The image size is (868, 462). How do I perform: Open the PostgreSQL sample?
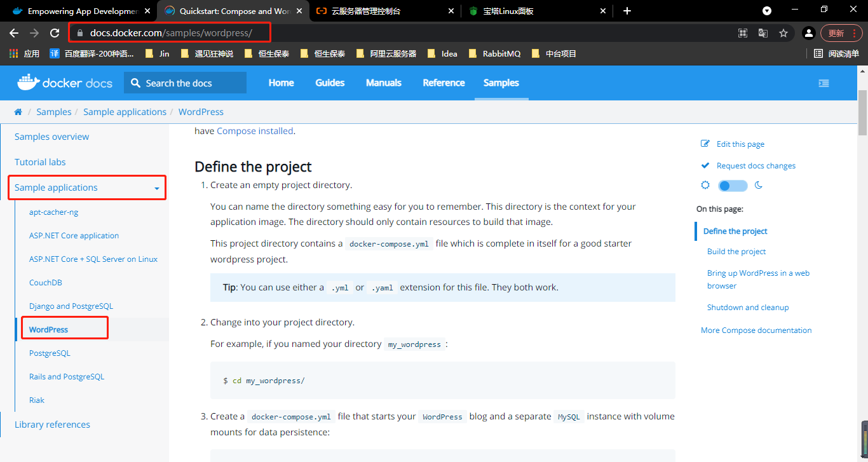point(50,353)
